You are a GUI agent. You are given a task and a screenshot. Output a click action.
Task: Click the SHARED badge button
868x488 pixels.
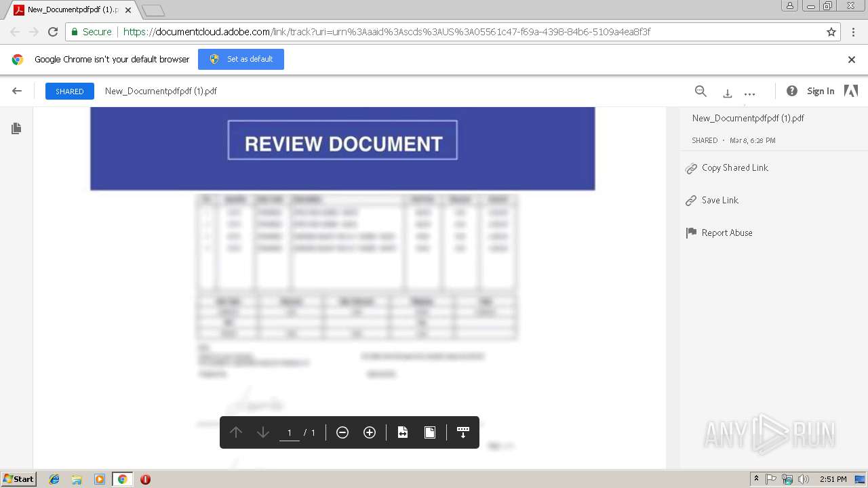click(x=69, y=91)
